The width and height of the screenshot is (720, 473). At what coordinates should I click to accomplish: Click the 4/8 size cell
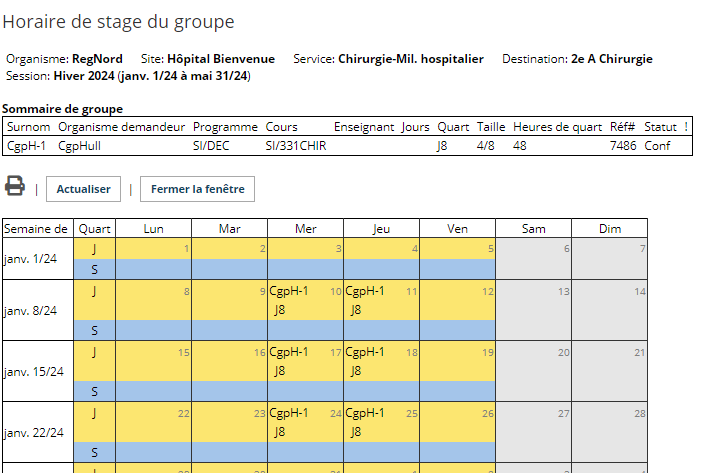(x=485, y=146)
